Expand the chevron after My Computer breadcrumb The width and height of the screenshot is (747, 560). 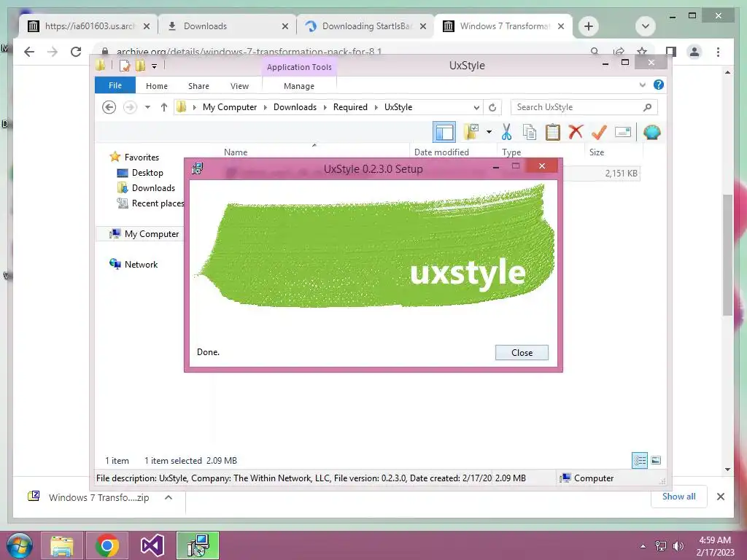(x=266, y=107)
